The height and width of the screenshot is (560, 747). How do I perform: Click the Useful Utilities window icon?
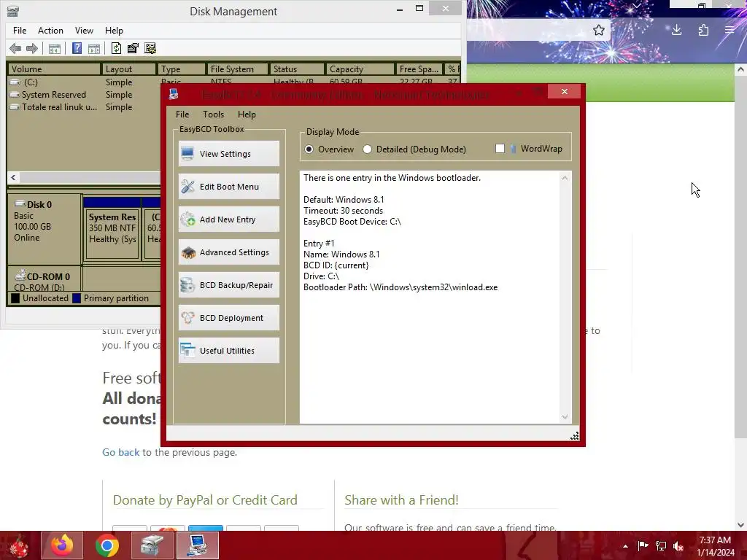(187, 351)
